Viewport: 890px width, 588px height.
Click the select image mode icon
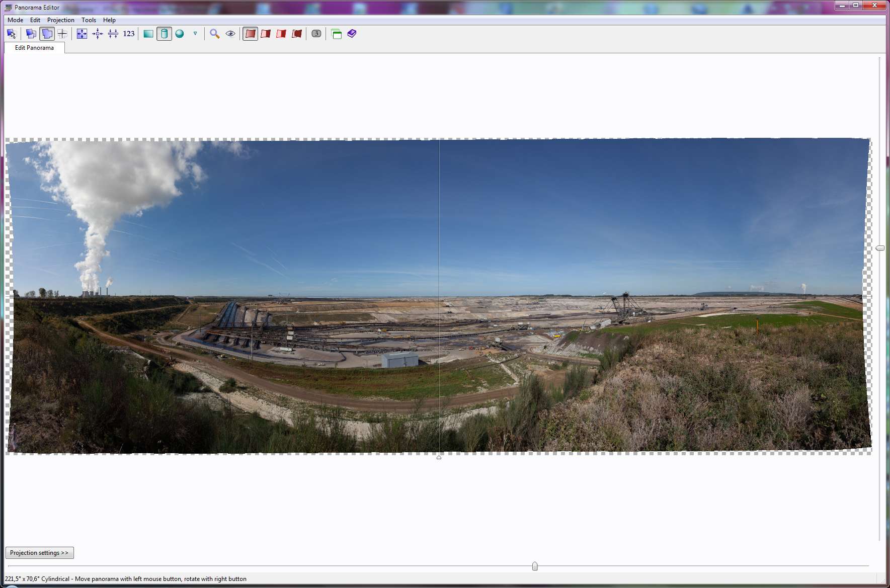tap(12, 34)
